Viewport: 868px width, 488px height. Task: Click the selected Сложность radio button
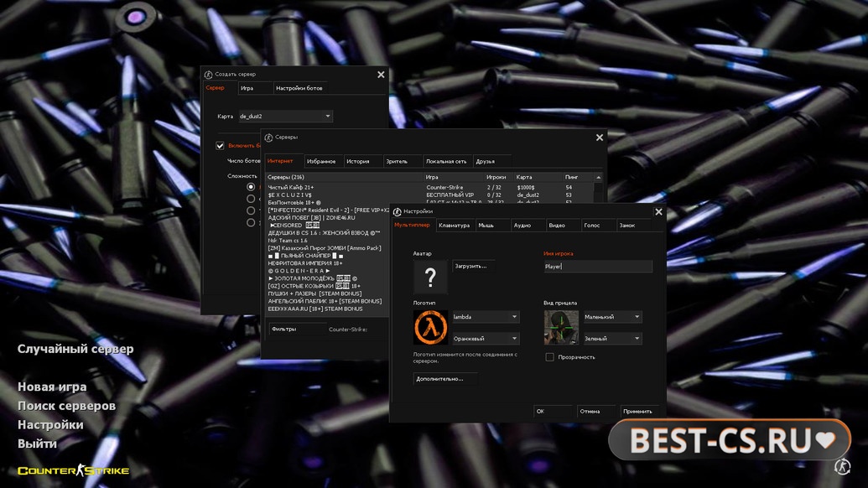[x=251, y=187]
